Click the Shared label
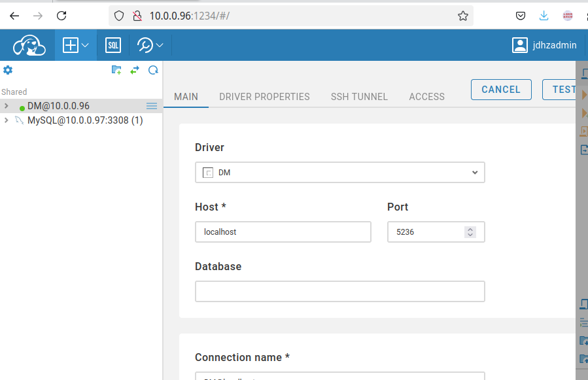Viewport: 588px width, 380px height. pyautogui.click(x=14, y=92)
